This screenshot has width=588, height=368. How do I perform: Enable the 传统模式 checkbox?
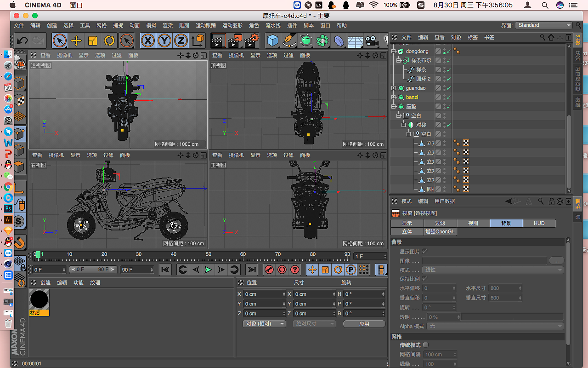425,345
